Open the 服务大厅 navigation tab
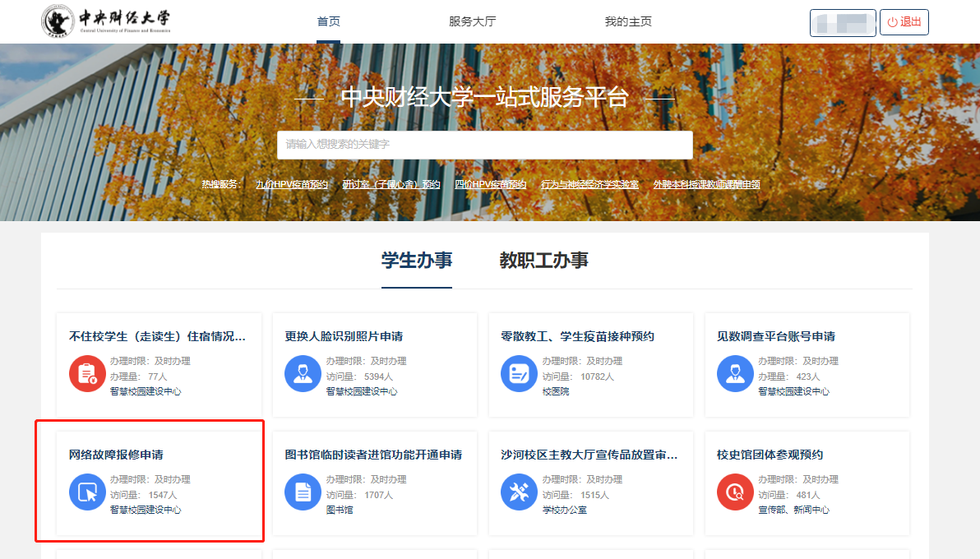Image resolution: width=980 pixels, height=559 pixels. pos(473,22)
